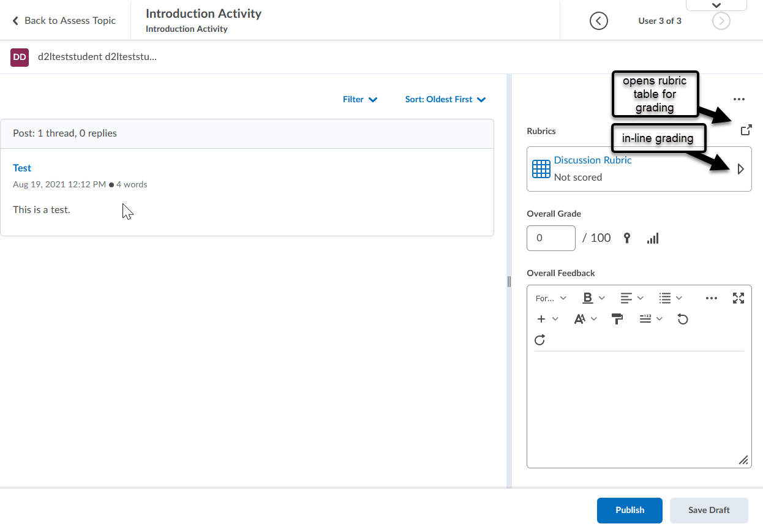This screenshot has height=532, width=763.
Task: Open feedback editor in fullscreen
Action: [x=739, y=298]
